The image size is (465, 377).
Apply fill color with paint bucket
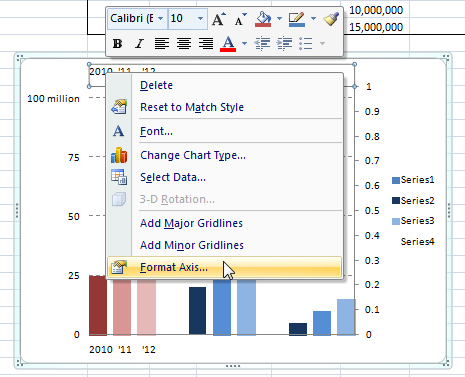click(263, 19)
